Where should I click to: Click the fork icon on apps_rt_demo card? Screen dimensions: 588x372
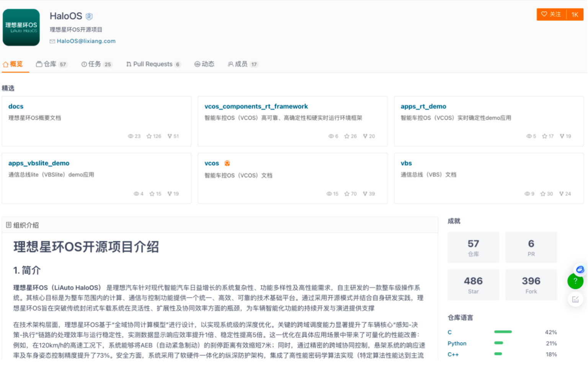point(562,136)
